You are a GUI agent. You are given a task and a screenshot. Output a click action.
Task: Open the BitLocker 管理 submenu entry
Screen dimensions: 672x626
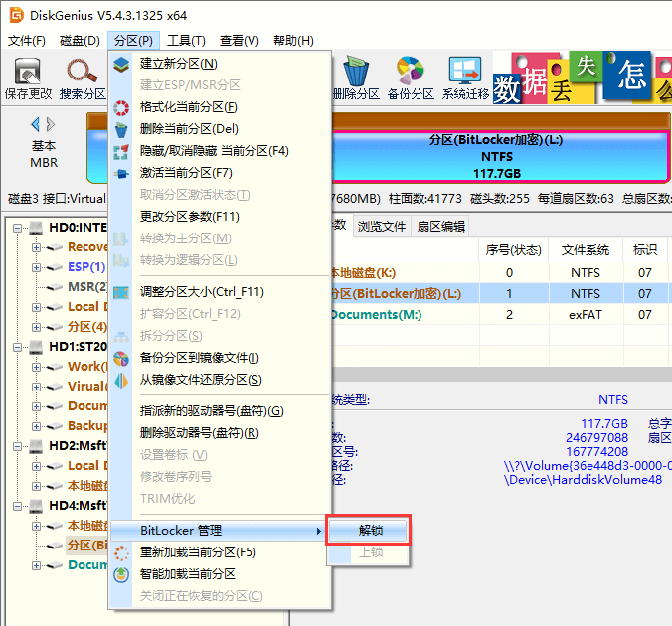(218, 531)
